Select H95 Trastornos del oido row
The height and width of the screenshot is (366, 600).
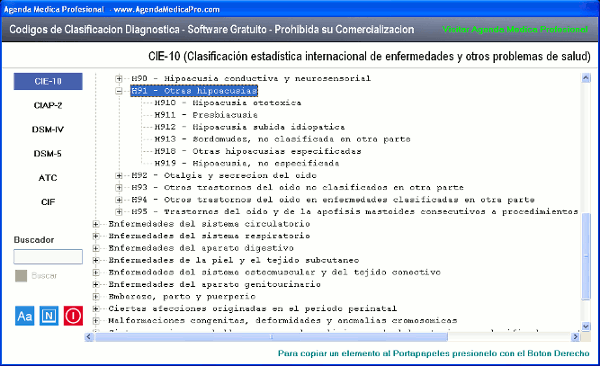354,212
